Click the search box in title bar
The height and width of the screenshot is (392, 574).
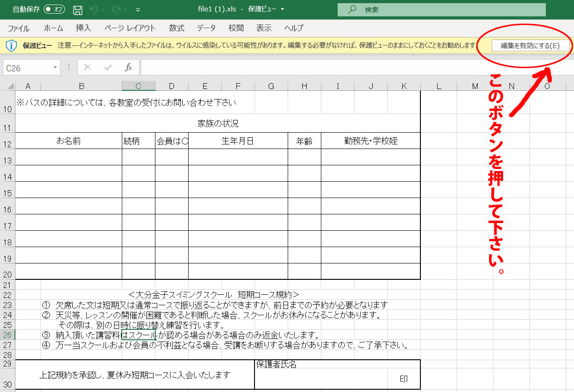441,10
